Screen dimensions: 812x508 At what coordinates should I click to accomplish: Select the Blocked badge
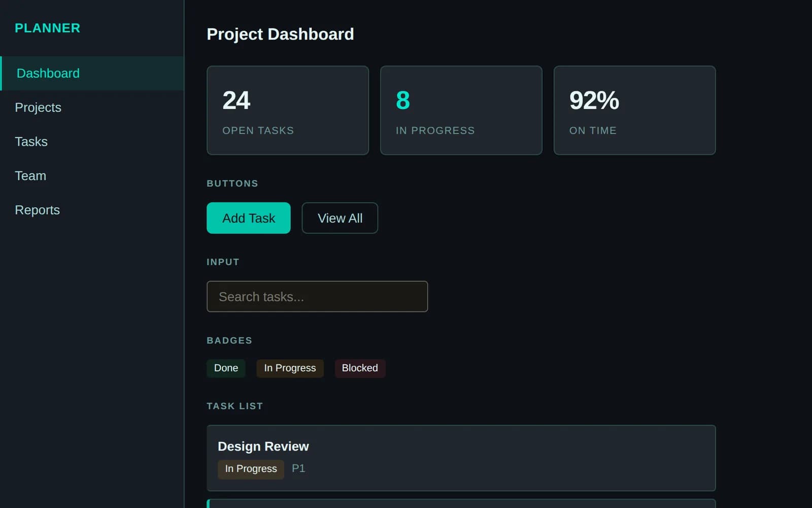coord(360,368)
